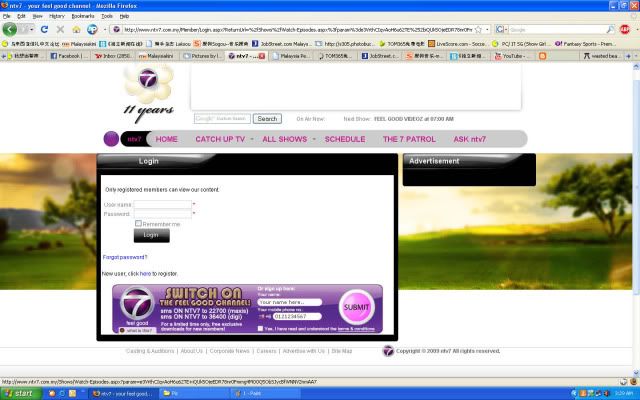Viewport: 640px width, 400px height.
Task: Open the Advertise with Us footer link
Action: click(x=304, y=351)
